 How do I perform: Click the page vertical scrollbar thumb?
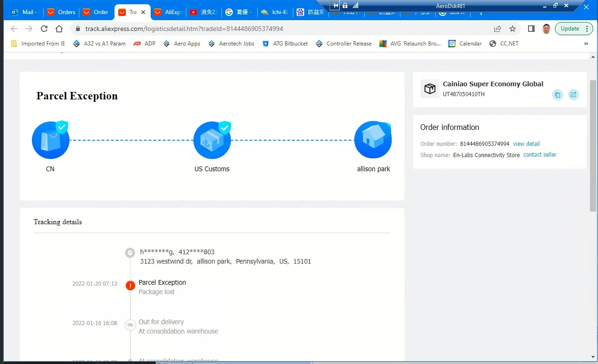pyautogui.click(x=593, y=145)
